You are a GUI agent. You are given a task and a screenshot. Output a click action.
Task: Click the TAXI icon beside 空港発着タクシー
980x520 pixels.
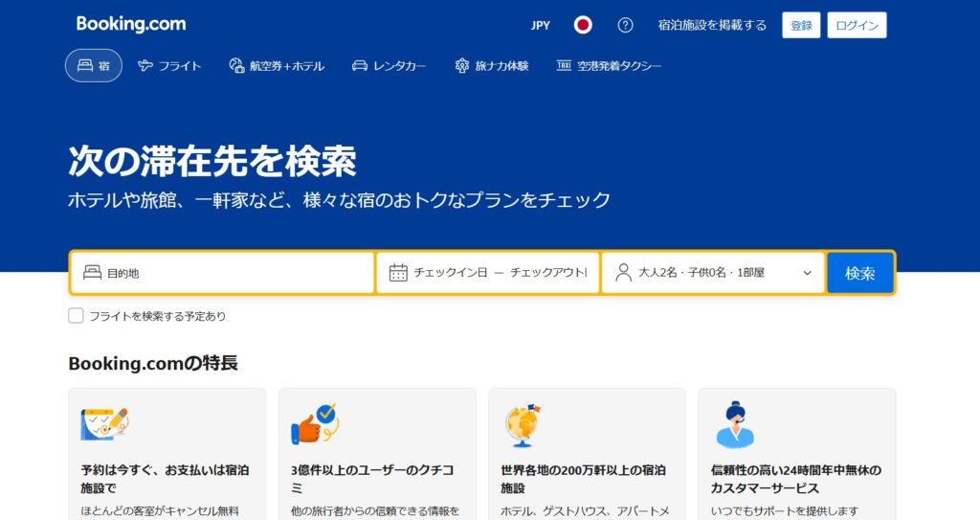pos(564,65)
